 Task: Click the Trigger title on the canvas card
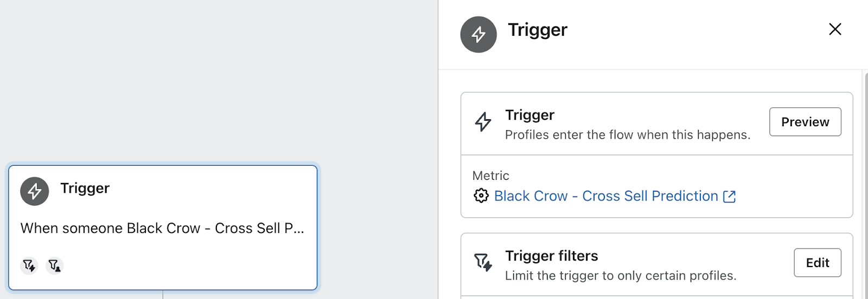pos(85,188)
